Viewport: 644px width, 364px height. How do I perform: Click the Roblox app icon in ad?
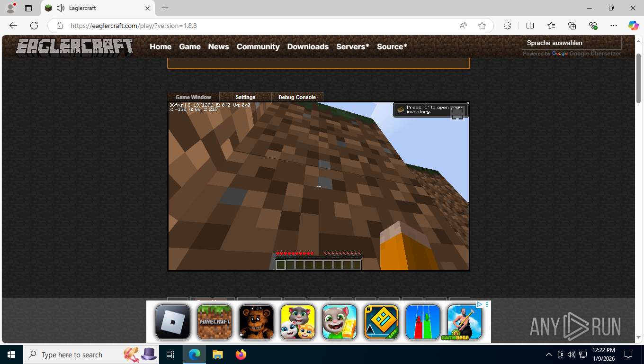(173, 322)
